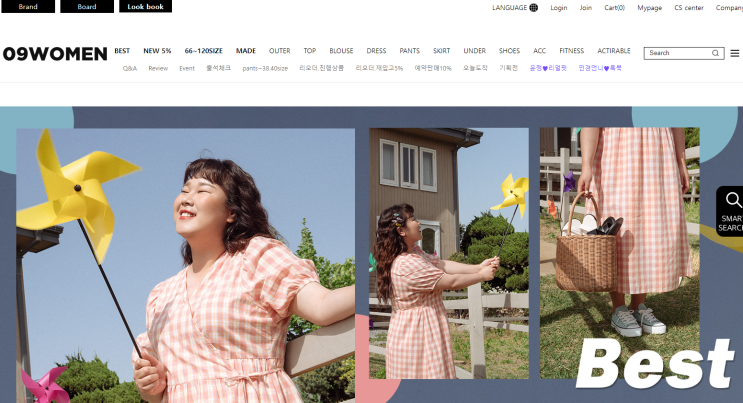Open the 출석체크 link

point(218,68)
